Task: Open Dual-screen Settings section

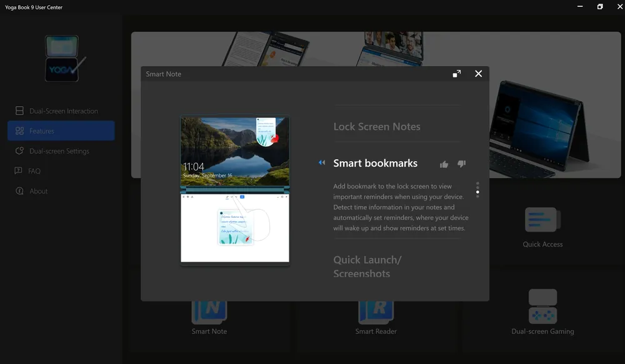Action: (x=61, y=151)
